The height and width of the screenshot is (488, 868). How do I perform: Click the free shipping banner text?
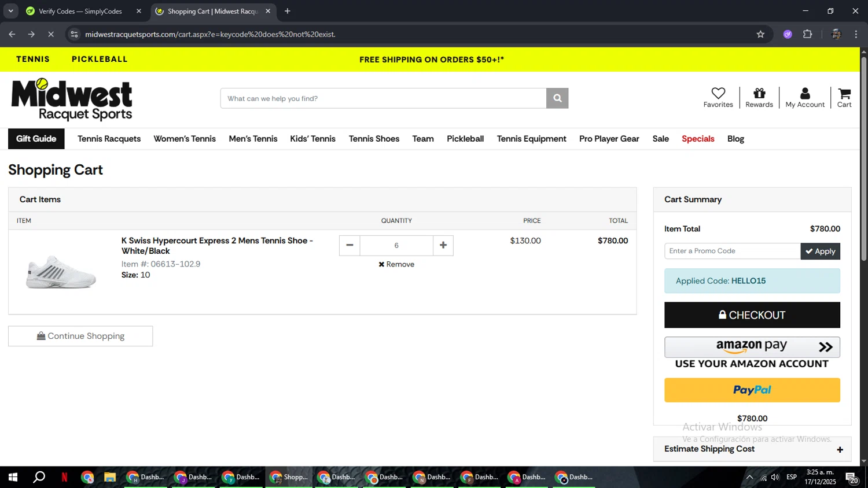pos(432,60)
